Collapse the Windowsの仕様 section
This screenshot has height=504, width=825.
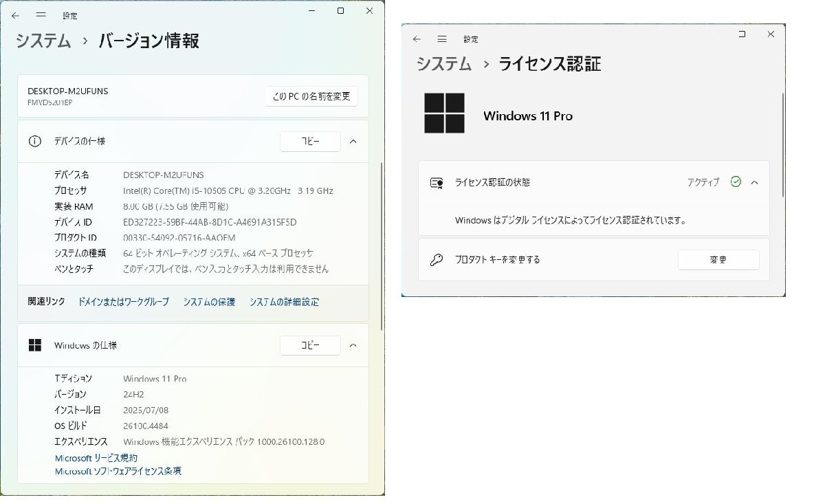coord(353,344)
